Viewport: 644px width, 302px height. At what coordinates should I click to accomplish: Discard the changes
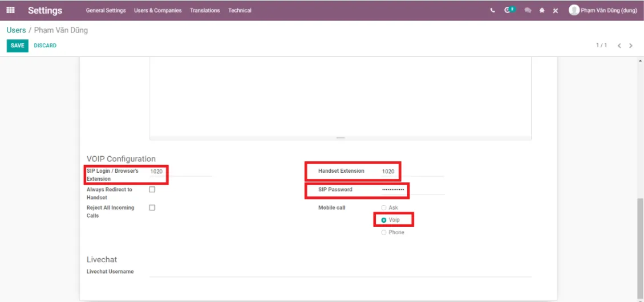pos(45,46)
